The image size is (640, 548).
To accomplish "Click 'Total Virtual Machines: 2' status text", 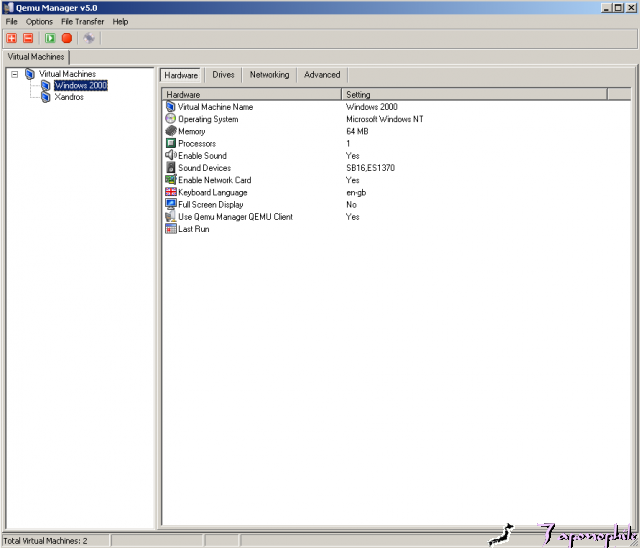I will click(x=45, y=541).
